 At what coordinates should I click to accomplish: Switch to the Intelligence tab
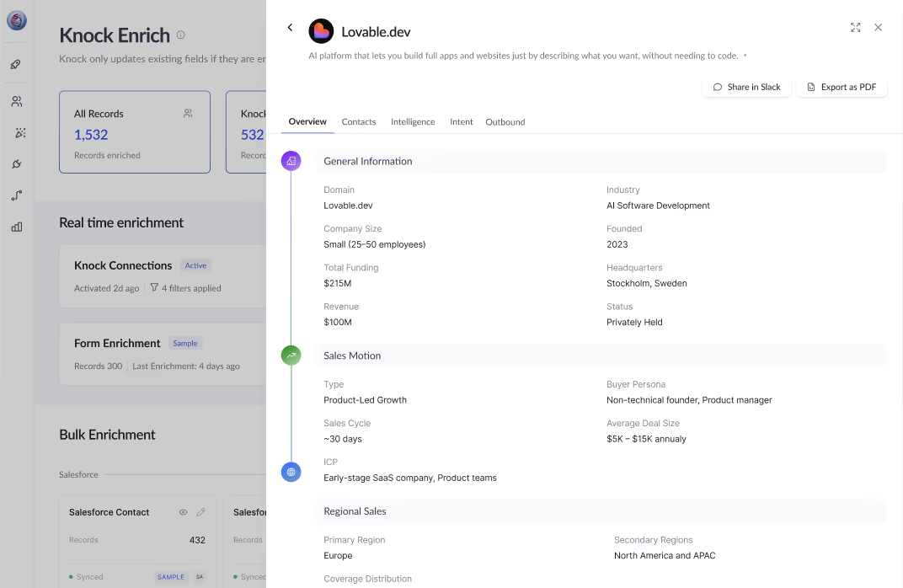pyautogui.click(x=413, y=121)
